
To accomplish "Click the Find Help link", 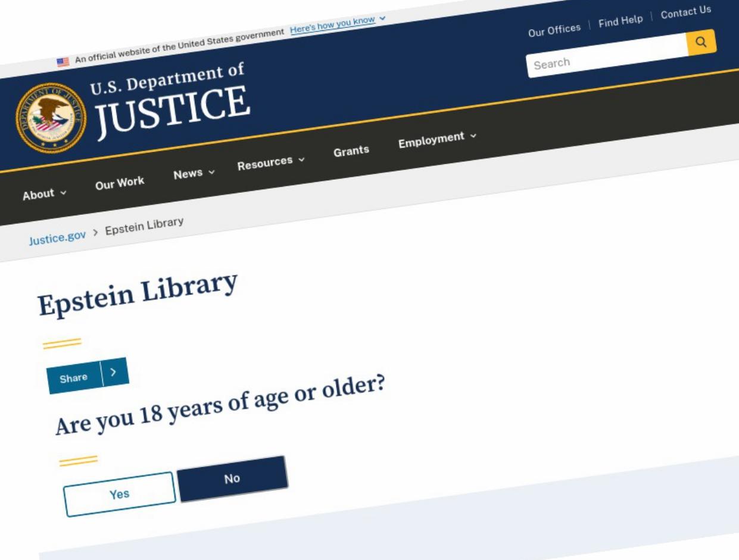I will coord(620,21).
